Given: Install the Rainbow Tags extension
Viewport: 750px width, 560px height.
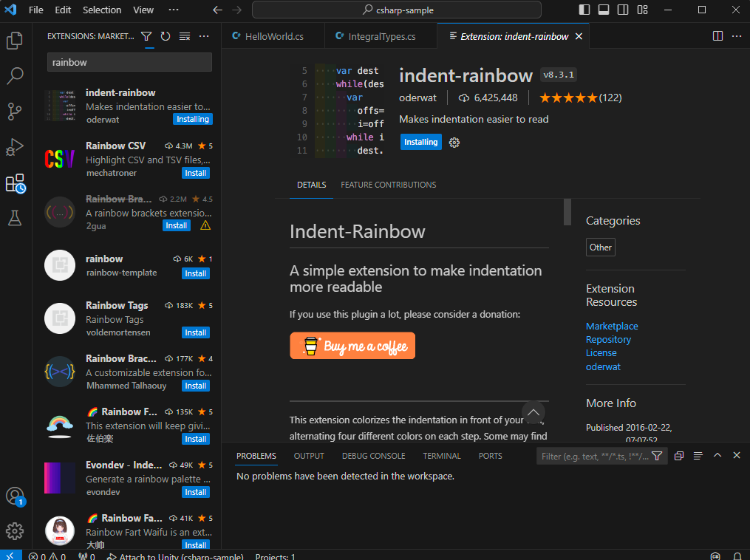Looking at the screenshot, I should coord(196,333).
